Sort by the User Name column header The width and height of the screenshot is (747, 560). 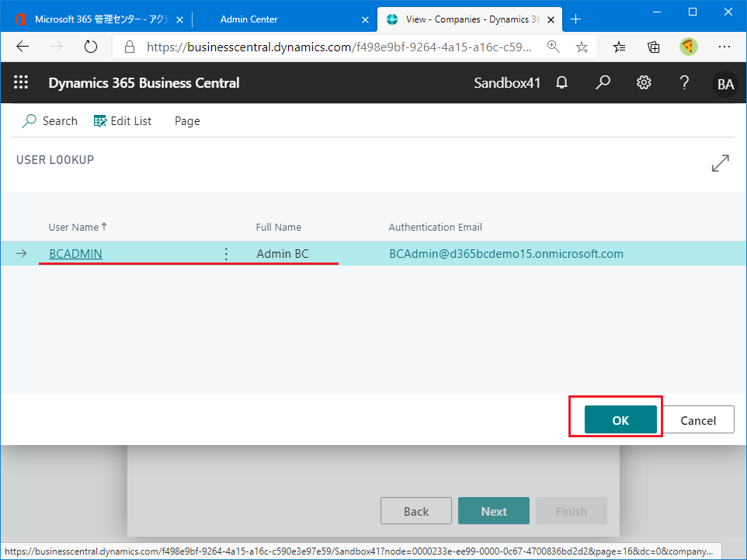[77, 228]
